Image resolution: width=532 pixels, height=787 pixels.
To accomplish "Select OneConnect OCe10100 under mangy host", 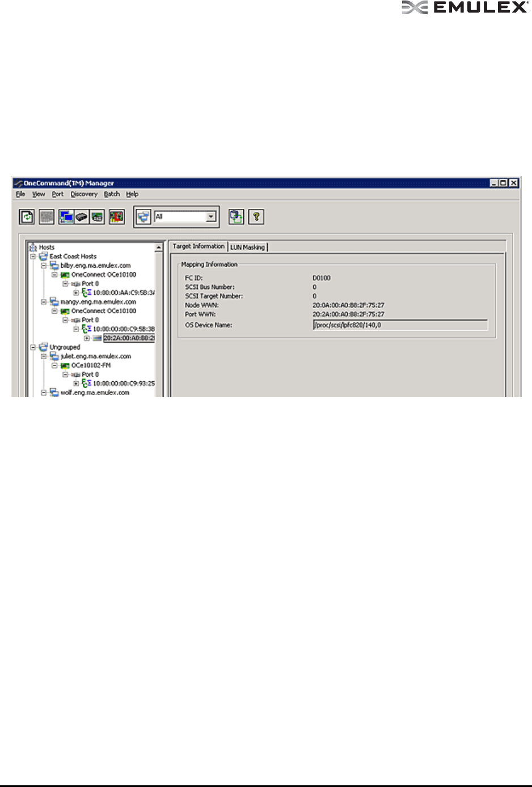I will coord(104,311).
